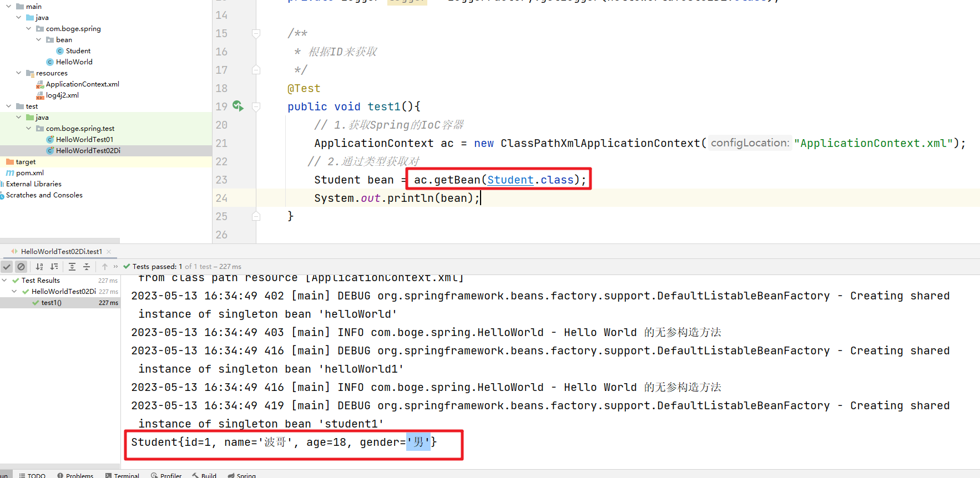Collapse the HelloWorldTest02Di test node
The width and height of the screenshot is (980, 478).
[15, 292]
